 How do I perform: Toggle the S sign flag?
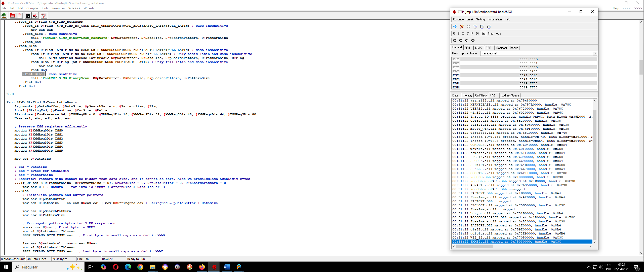click(x=459, y=33)
